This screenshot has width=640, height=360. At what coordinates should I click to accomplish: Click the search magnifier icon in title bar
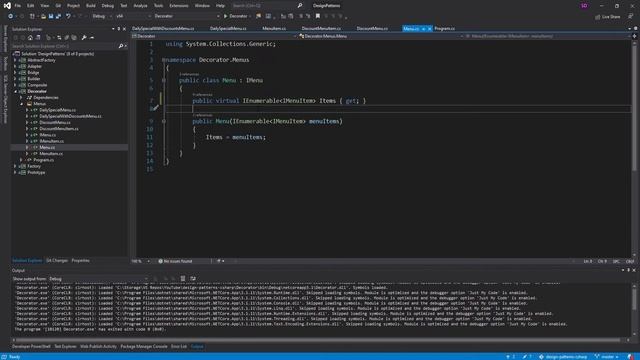coord(300,6)
